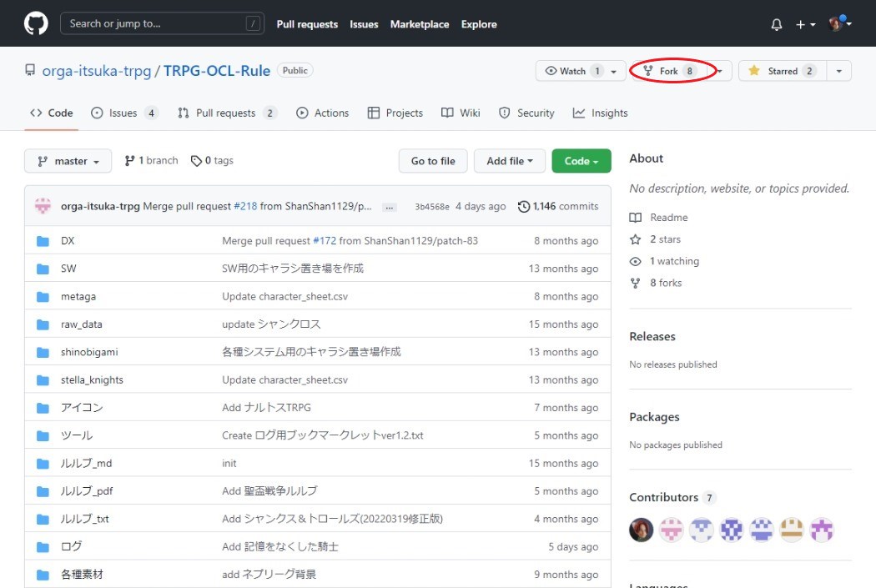Open Marketplace in top navigation
876x588 pixels.
pyautogui.click(x=419, y=24)
